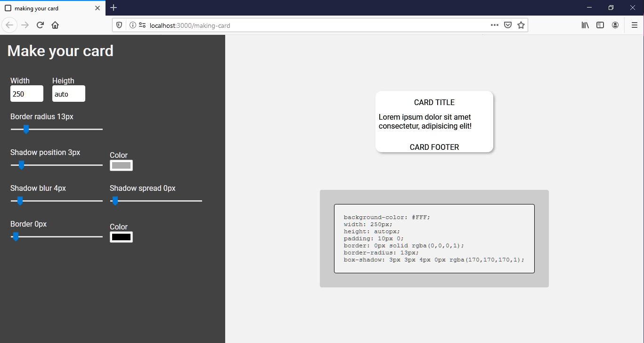Minimize the browser window

pyautogui.click(x=589, y=8)
